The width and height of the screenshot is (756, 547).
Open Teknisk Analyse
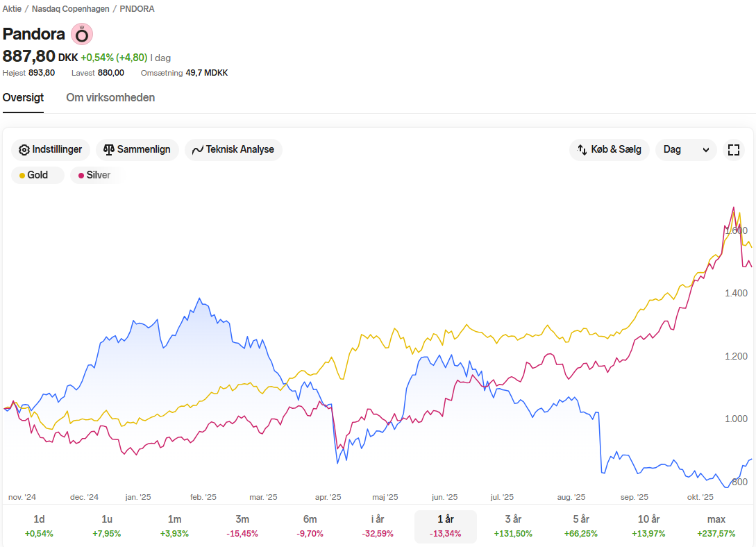[233, 149]
